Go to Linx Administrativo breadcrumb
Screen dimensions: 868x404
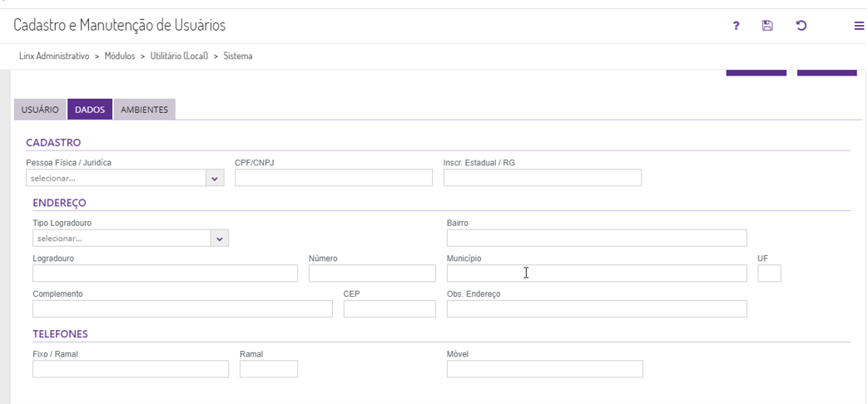54,57
